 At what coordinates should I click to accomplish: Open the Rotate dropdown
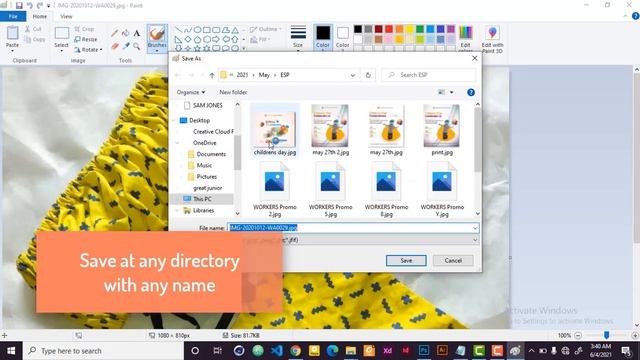[x=88, y=49]
